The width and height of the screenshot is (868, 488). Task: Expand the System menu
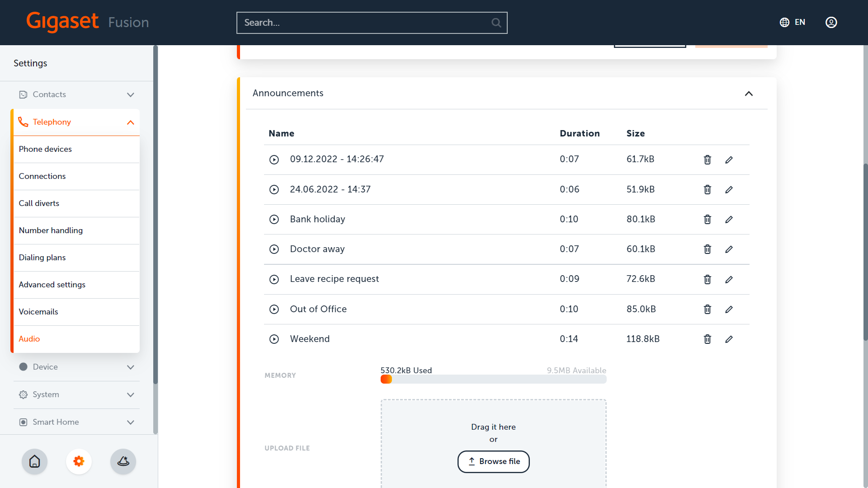tap(76, 394)
